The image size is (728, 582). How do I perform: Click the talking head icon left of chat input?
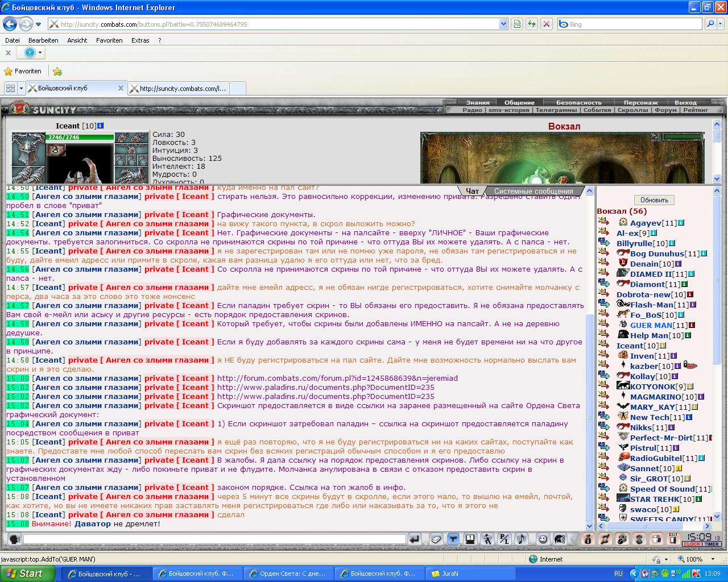[x=14, y=539]
